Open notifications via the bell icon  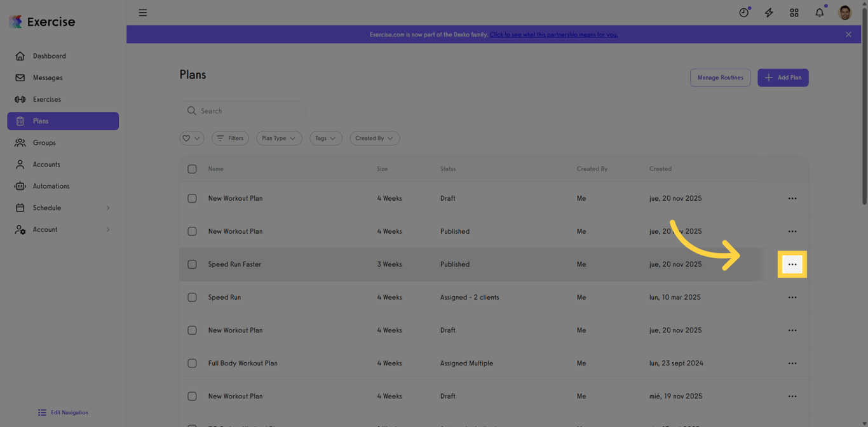(819, 12)
